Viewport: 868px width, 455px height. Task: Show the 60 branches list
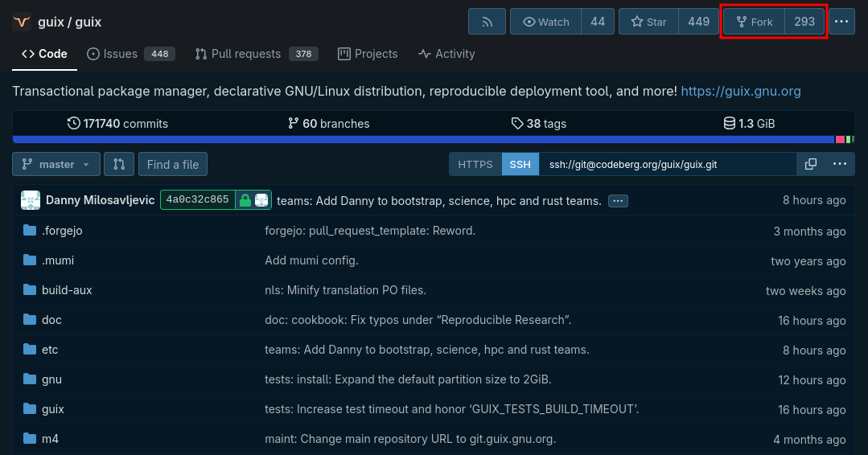[328, 124]
